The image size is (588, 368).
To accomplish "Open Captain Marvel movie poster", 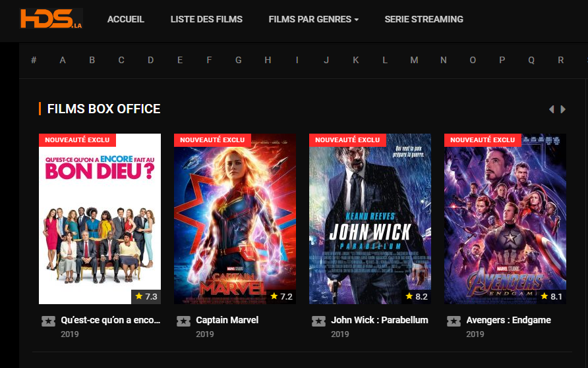I will point(235,219).
